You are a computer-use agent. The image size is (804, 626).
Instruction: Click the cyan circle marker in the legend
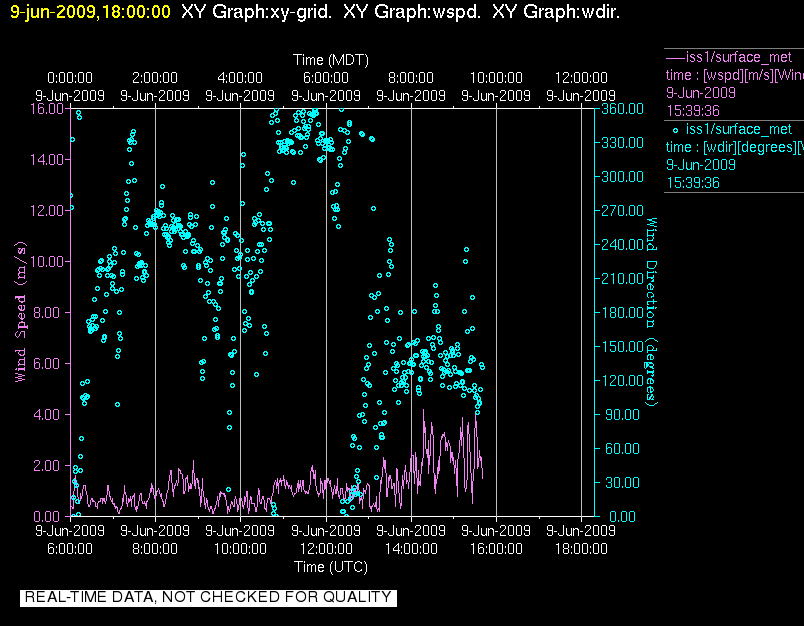[x=676, y=130]
